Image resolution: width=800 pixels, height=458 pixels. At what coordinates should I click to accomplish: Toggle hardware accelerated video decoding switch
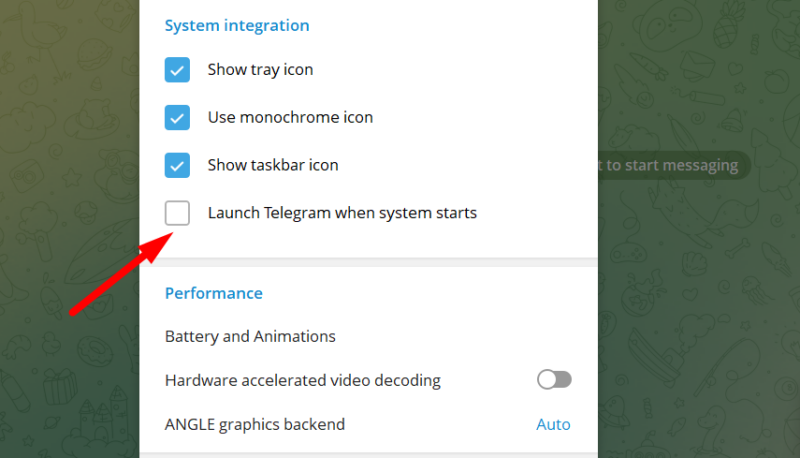554,379
